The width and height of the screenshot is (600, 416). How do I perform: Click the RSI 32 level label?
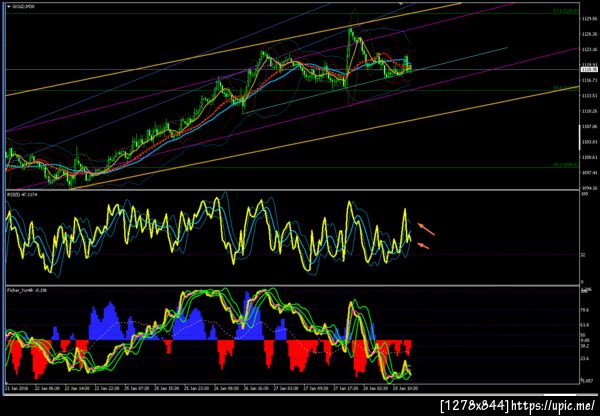pos(583,254)
